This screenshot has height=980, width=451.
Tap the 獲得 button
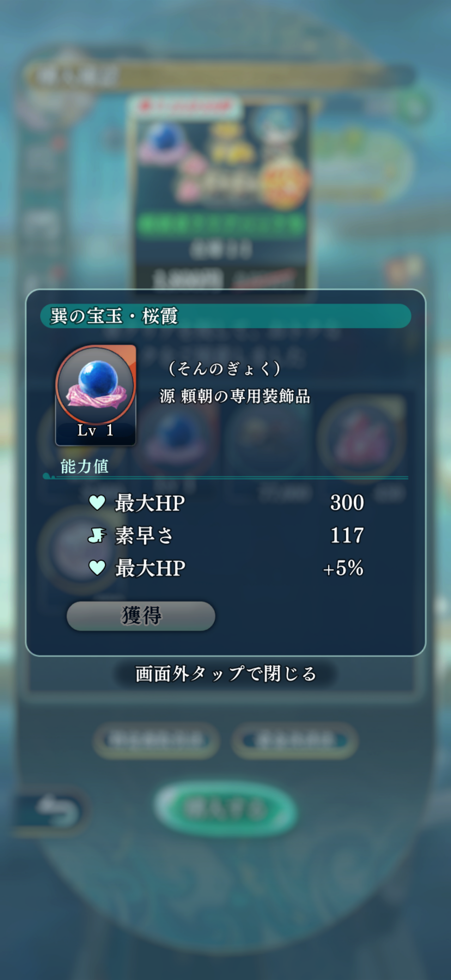141,616
